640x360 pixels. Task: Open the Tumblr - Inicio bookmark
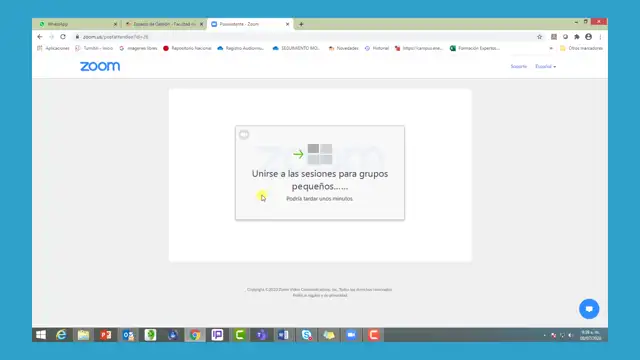tap(94, 48)
